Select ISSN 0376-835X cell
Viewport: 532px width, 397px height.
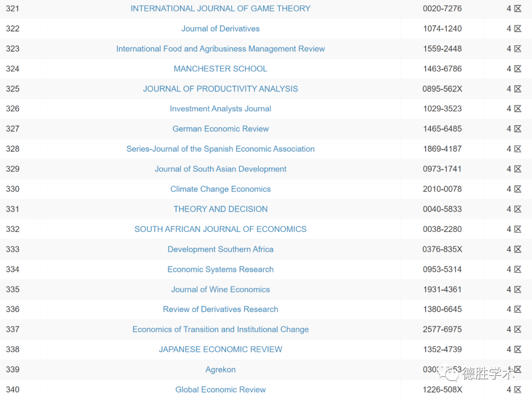[x=442, y=249]
